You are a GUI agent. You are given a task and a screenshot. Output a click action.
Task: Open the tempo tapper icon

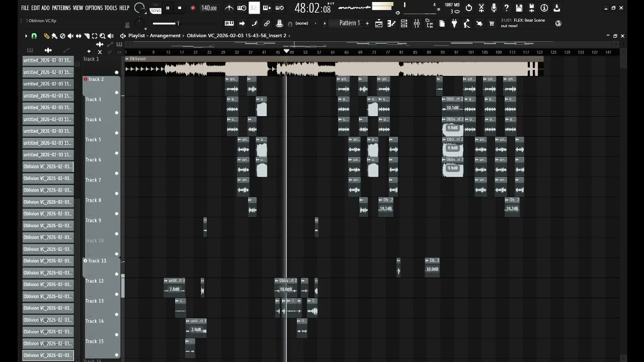pos(467,24)
